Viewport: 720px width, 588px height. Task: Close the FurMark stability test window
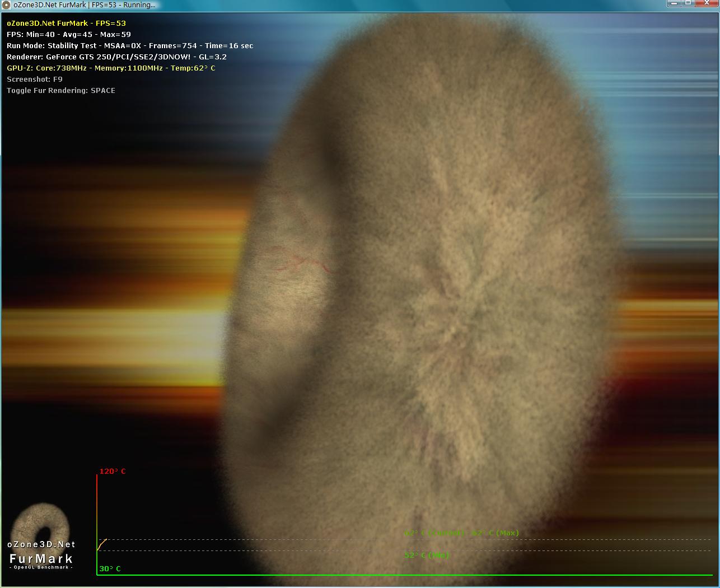point(707,3)
